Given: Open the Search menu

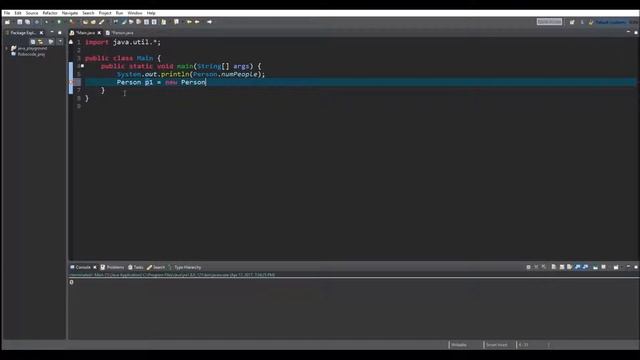Looking at the screenshot, I should [88, 13].
